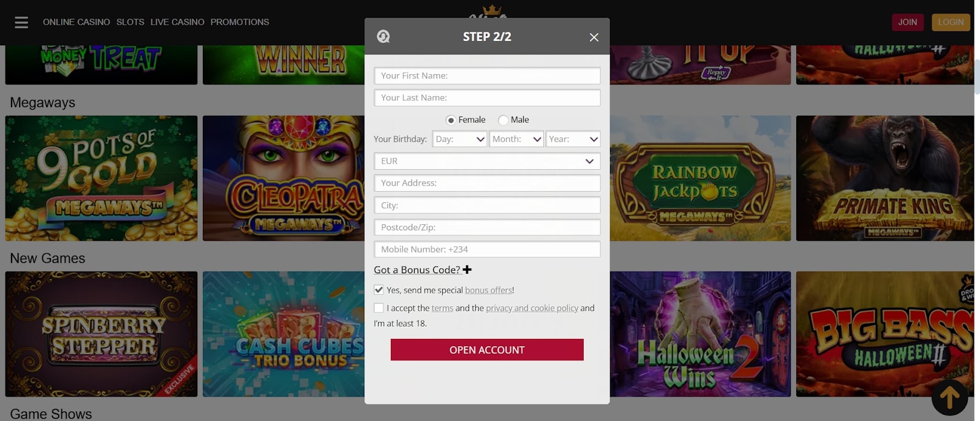This screenshot has width=980, height=421.
Task: Check the accept terms checkbox
Action: 379,308
